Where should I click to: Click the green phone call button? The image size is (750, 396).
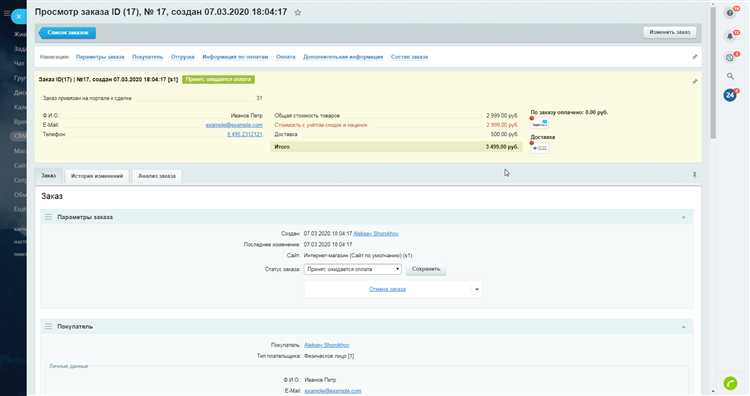pos(730,383)
